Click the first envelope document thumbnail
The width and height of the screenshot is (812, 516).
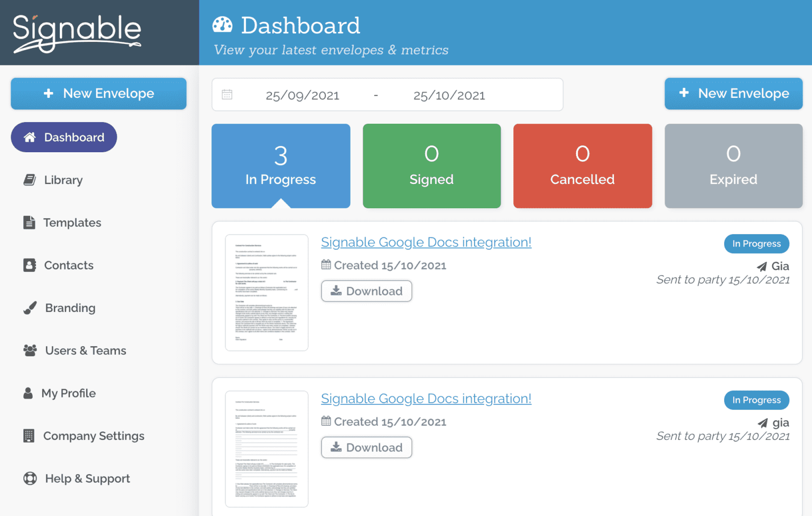[266, 292]
